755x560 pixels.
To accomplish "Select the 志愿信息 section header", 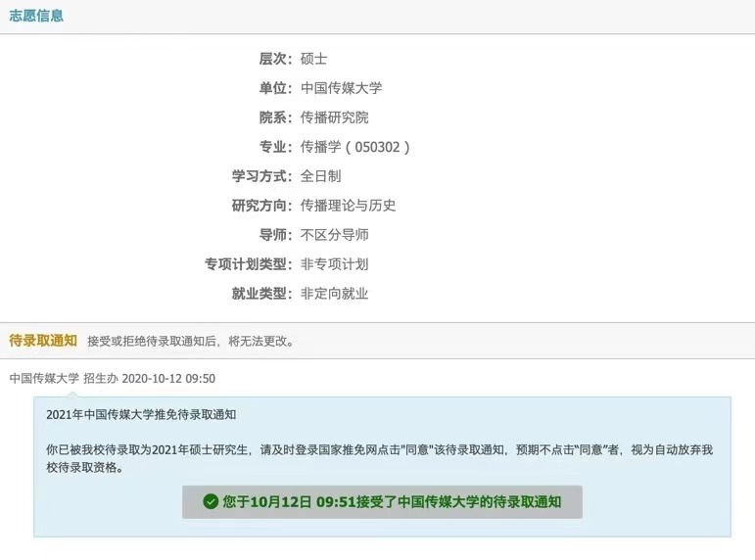I will (x=36, y=16).
